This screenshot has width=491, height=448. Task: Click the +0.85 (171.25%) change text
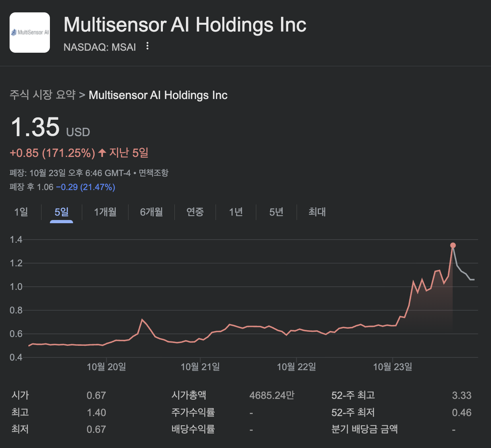pos(53,153)
